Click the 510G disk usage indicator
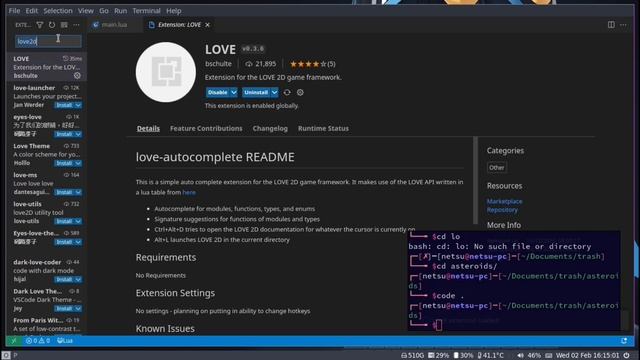Viewport: 640px width, 360px height. [x=412, y=356]
